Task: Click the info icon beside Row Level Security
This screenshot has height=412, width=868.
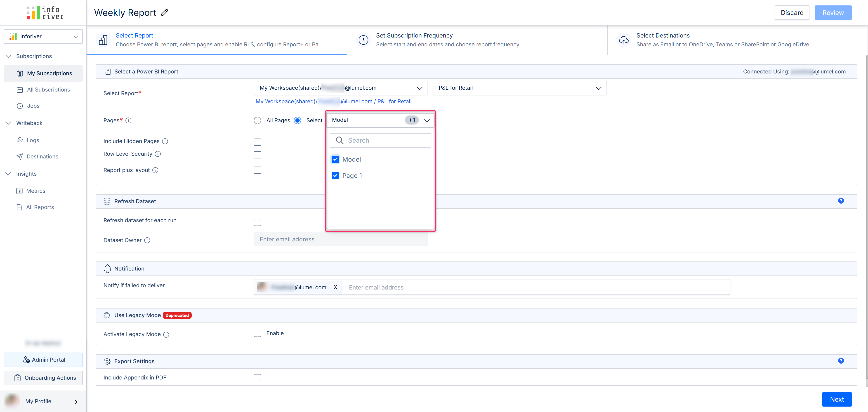Action: pyautogui.click(x=158, y=154)
